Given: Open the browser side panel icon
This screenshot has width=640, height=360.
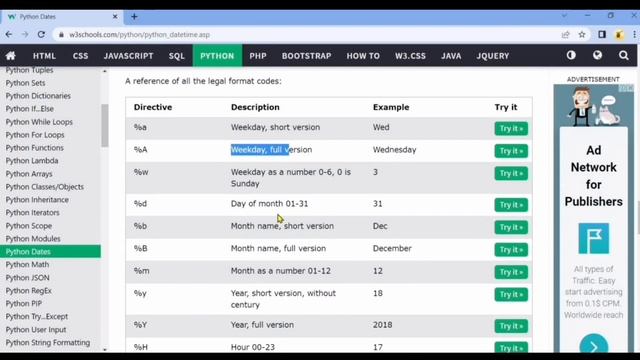Looking at the screenshot, I should [602, 35].
